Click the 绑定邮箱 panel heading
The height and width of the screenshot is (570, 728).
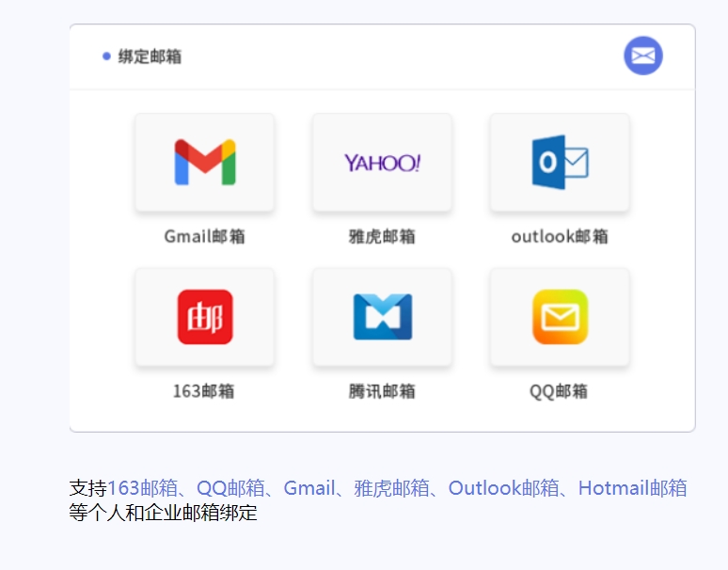[x=150, y=56]
